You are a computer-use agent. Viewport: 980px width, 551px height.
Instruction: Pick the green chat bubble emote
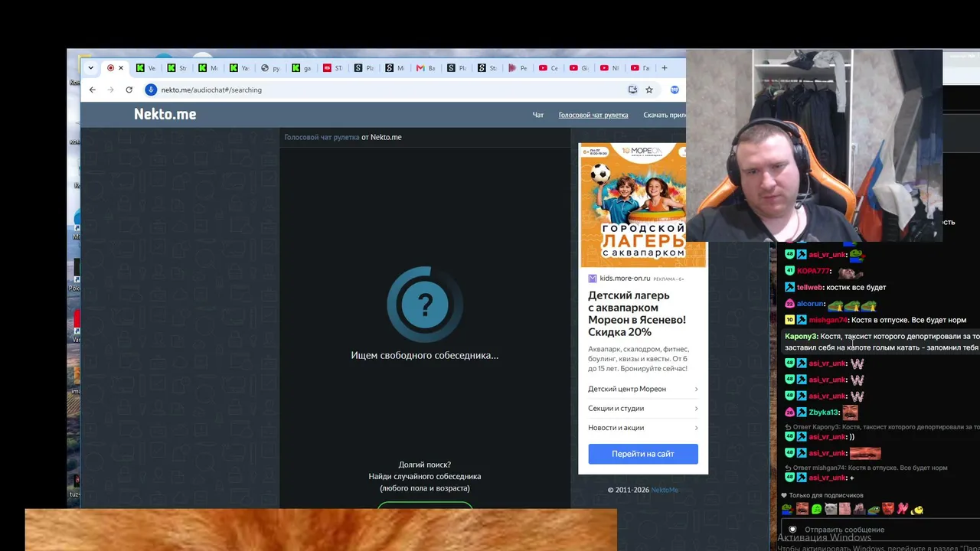coord(817,509)
